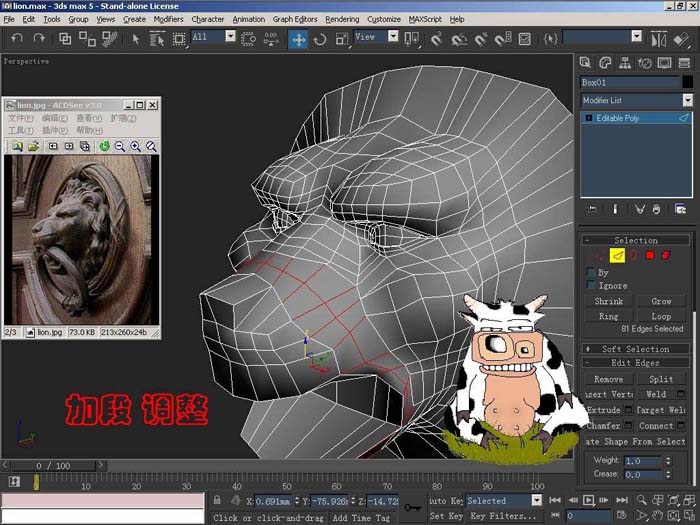Expand the Soft Selection rollout

pos(635,349)
